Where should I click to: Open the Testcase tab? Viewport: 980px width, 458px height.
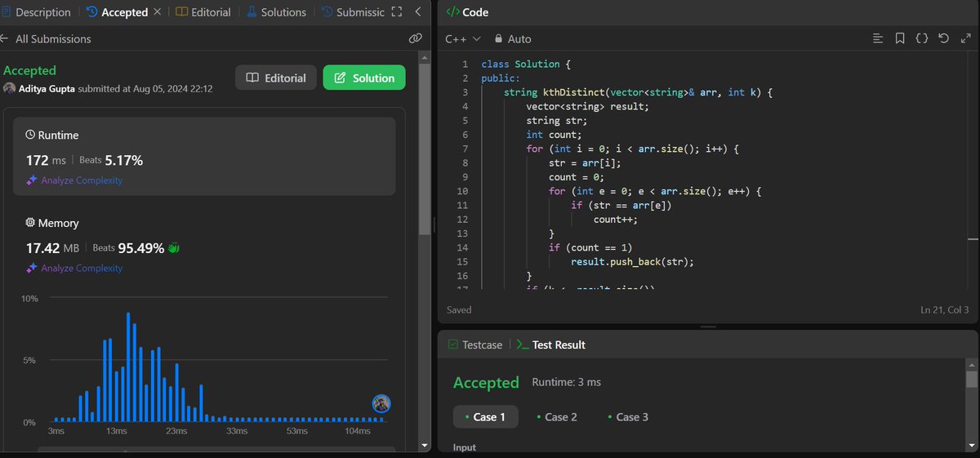point(474,345)
